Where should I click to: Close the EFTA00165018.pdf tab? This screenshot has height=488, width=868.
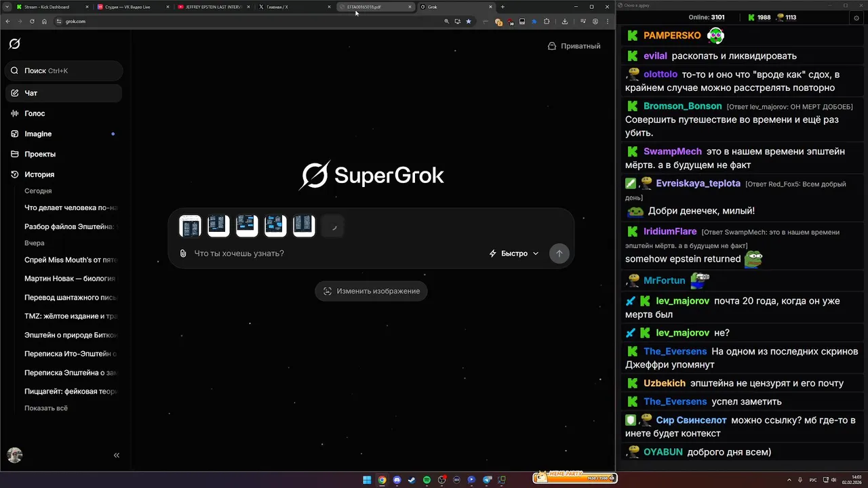click(x=410, y=7)
